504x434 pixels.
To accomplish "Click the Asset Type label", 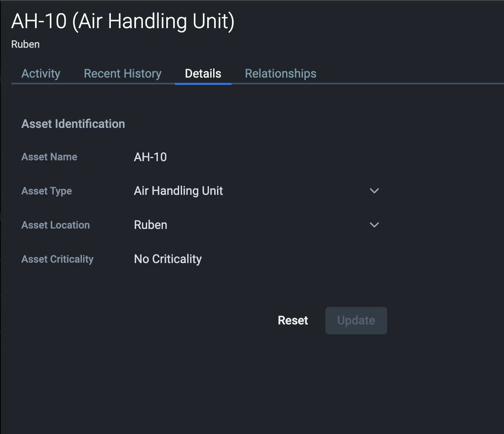I will click(46, 191).
